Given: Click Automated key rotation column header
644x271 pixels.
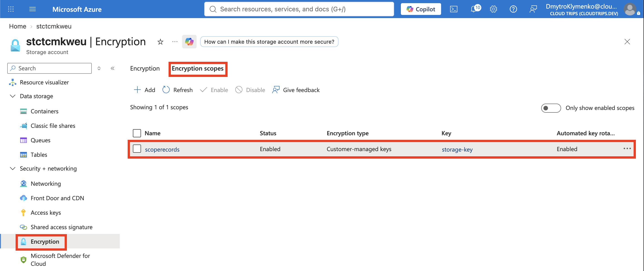Looking at the screenshot, I should [585, 133].
